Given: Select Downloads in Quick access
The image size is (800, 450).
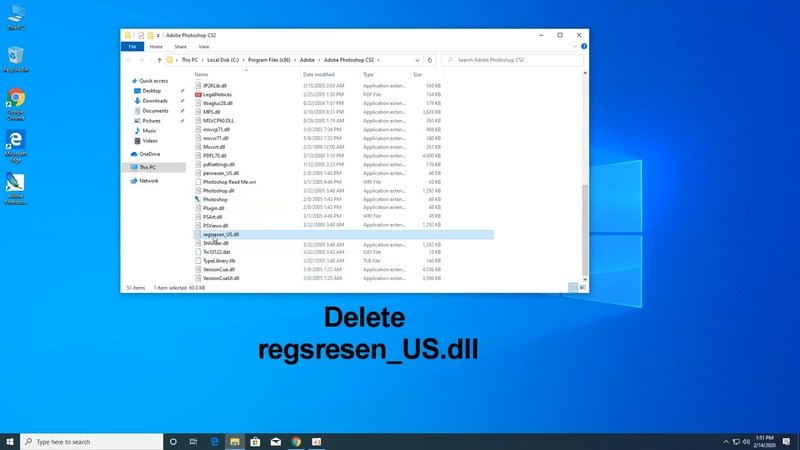Looking at the screenshot, I should pos(155,100).
